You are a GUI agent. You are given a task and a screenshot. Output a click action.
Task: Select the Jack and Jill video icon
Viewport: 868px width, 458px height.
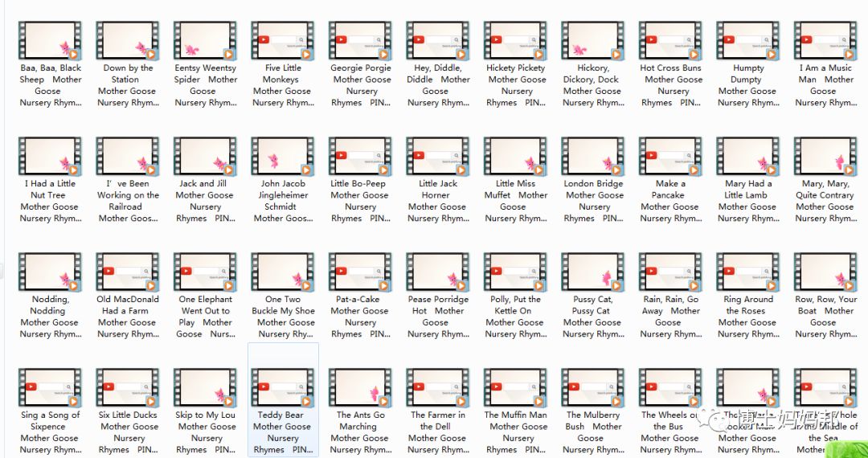click(x=205, y=156)
